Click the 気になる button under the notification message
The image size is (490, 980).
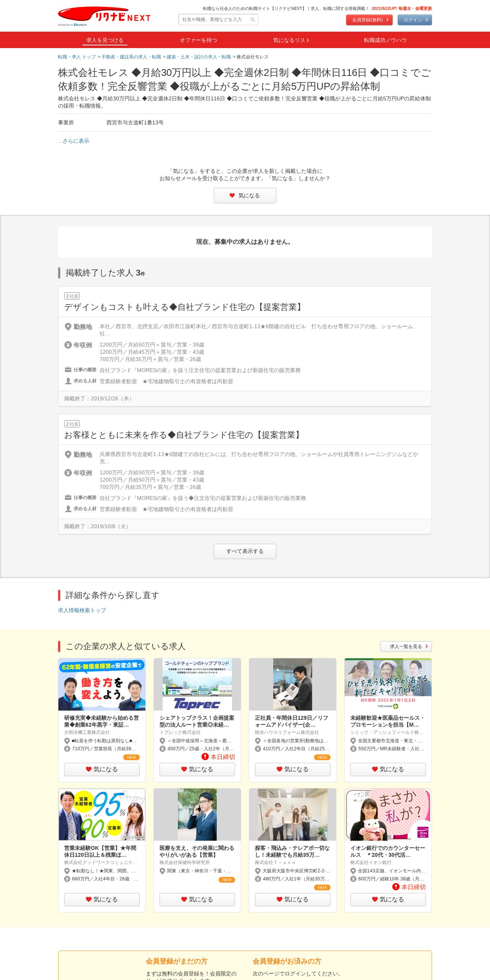[x=245, y=196]
